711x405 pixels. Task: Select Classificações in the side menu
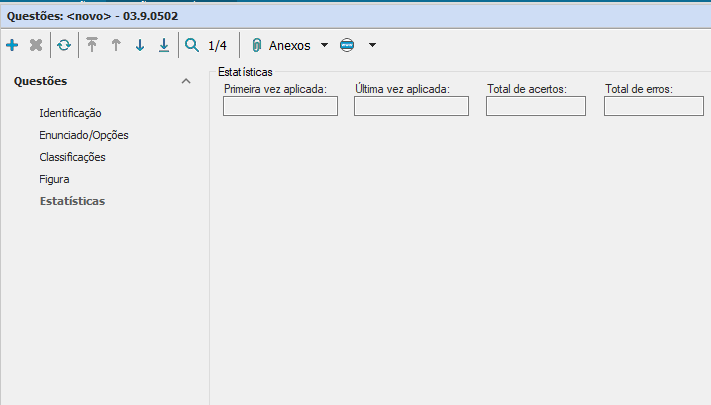click(72, 157)
